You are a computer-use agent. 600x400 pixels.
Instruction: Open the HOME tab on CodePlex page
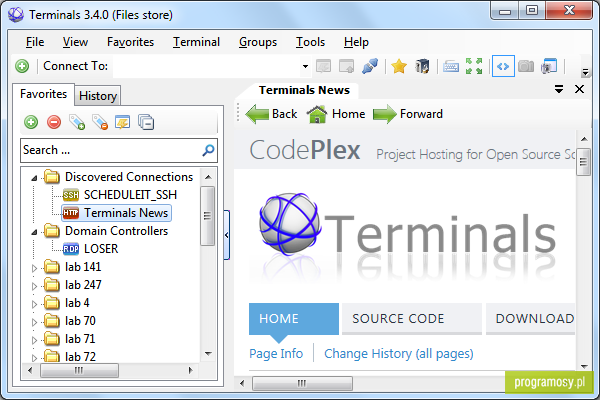[x=294, y=318]
